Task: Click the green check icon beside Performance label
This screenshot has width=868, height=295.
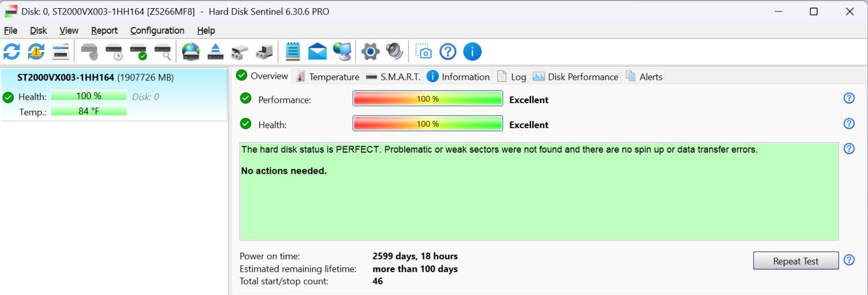Action: tap(246, 98)
